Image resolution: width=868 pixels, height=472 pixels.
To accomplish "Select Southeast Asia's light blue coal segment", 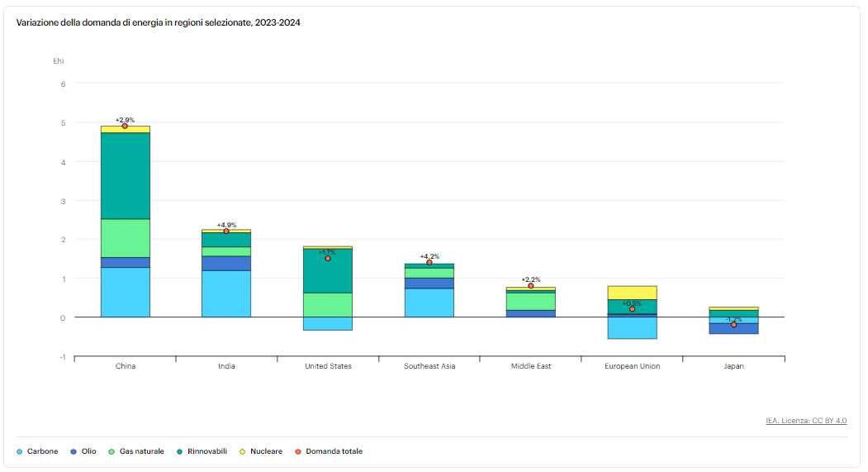I will click(429, 303).
